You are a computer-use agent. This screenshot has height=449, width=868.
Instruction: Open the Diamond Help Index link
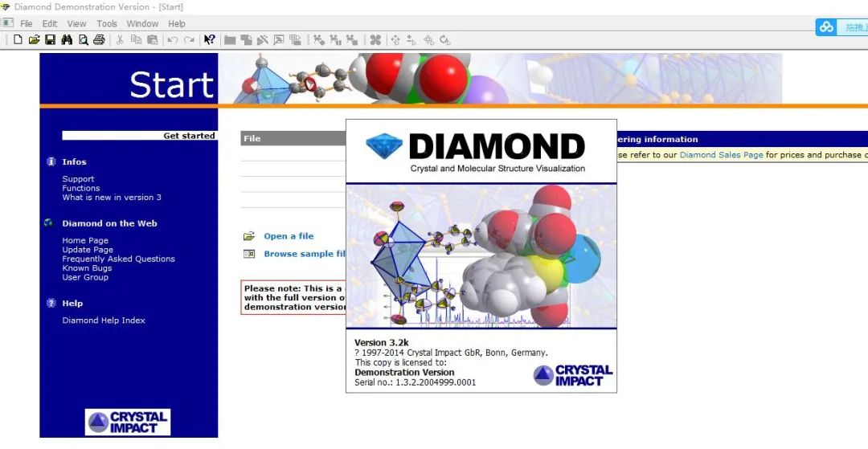click(104, 320)
